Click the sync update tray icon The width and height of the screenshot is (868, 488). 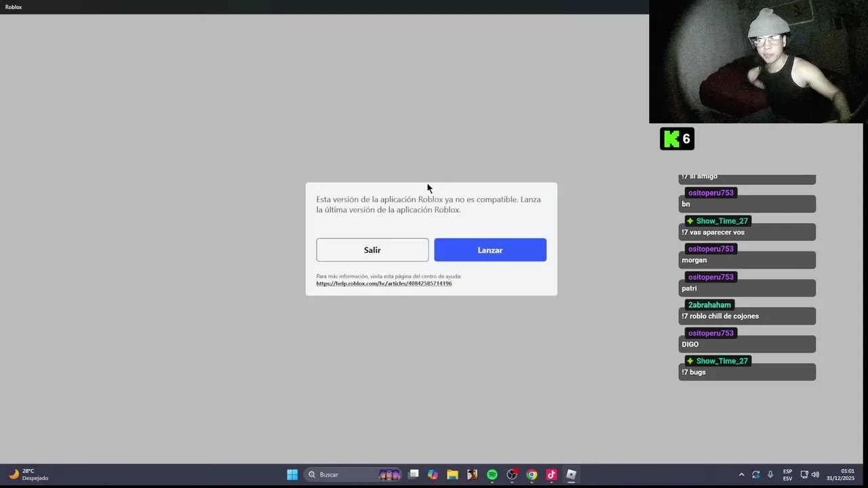[755, 474]
